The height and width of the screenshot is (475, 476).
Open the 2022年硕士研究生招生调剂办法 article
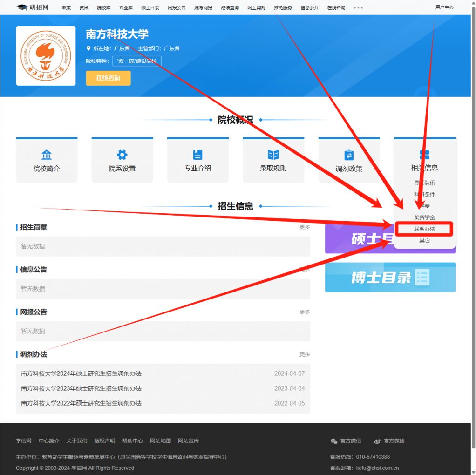click(x=81, y=403)
